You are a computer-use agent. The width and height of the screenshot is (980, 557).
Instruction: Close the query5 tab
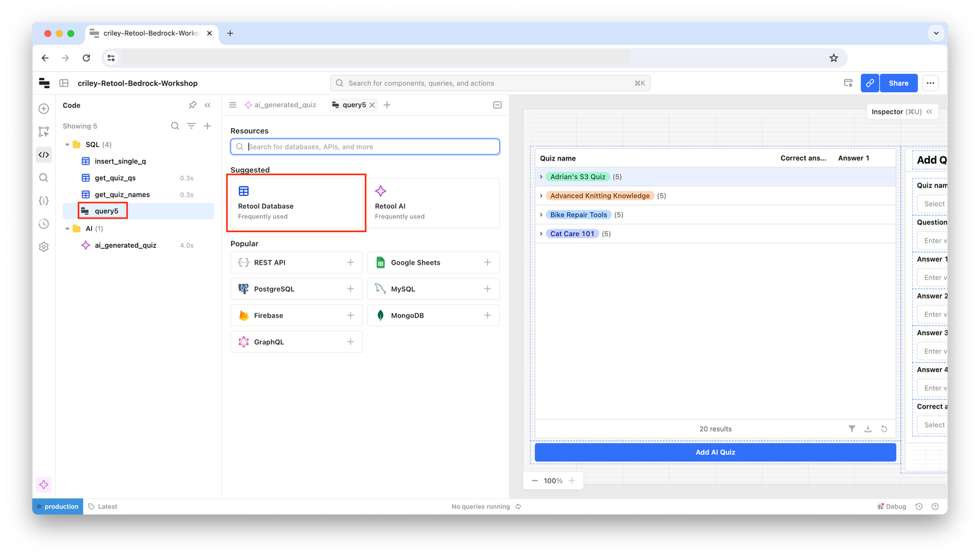(372, 105)
